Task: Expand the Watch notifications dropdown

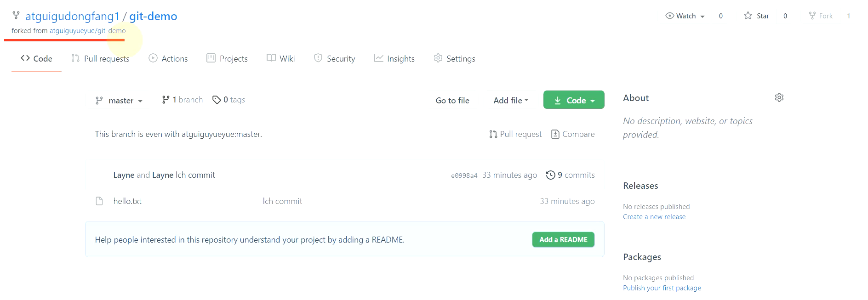Action: coord(685,16)
